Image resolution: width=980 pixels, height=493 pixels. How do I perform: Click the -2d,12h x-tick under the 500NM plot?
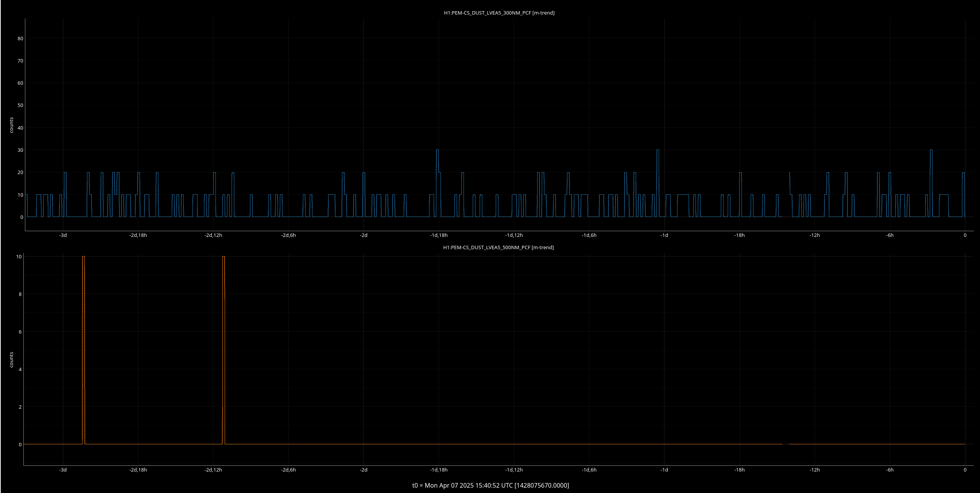213,470
